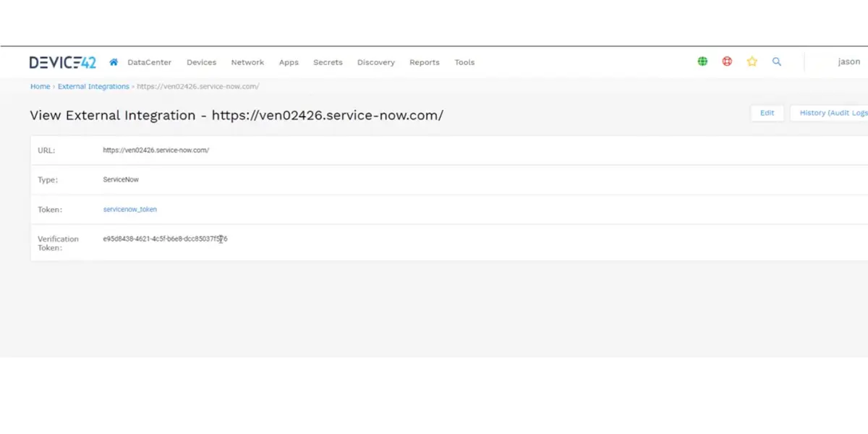The height and width of the screenshot is (434, 868).
Task: Open the Network menu
Action: point(247,62)
